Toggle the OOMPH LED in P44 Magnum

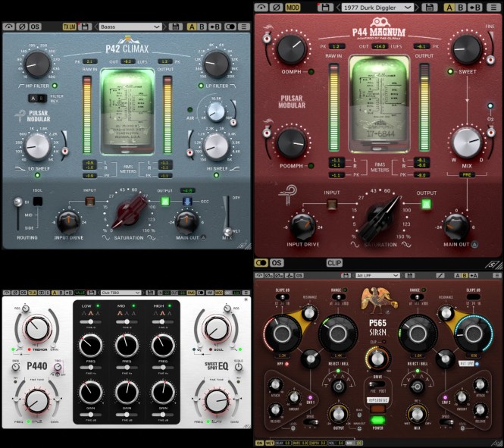[x=311, y=72]
